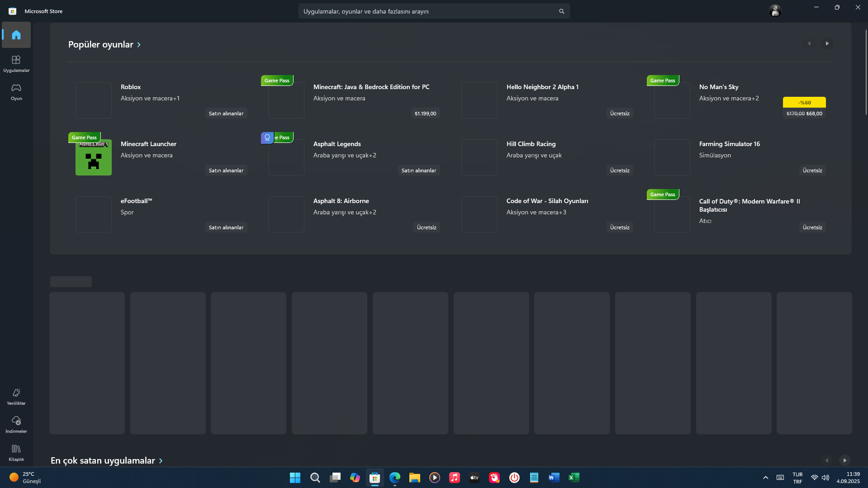
Task: Click Simülasyon text under Farming Simulator 16
Action: pos(715,155)
